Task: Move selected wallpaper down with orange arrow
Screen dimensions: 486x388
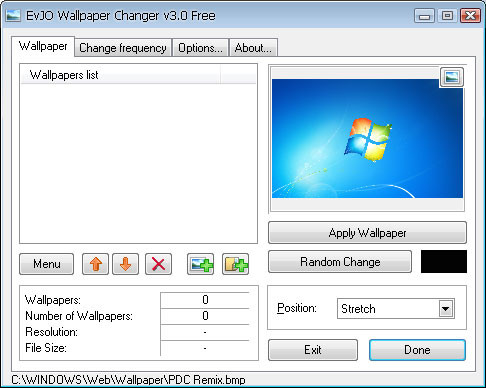Action: [125, 264]
